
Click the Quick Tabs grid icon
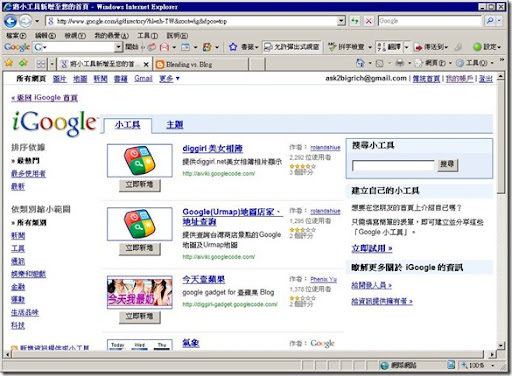pos(41,63)
